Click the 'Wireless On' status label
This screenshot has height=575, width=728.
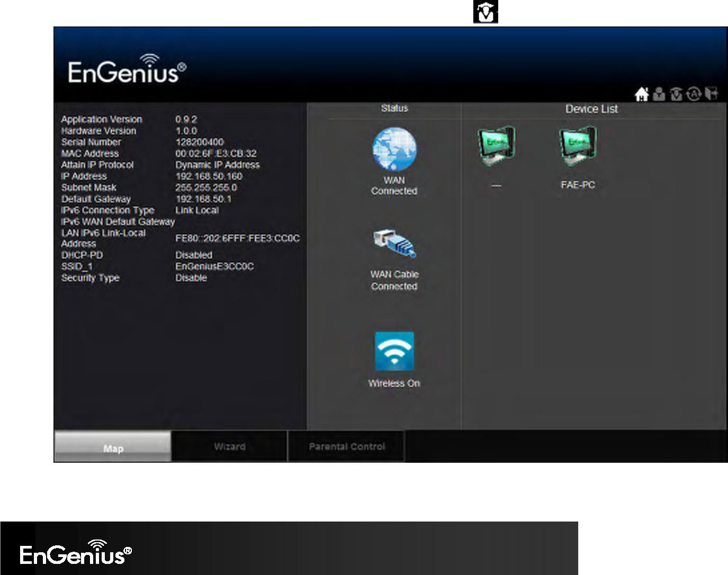pyautogui.click(x=394, y=383)
